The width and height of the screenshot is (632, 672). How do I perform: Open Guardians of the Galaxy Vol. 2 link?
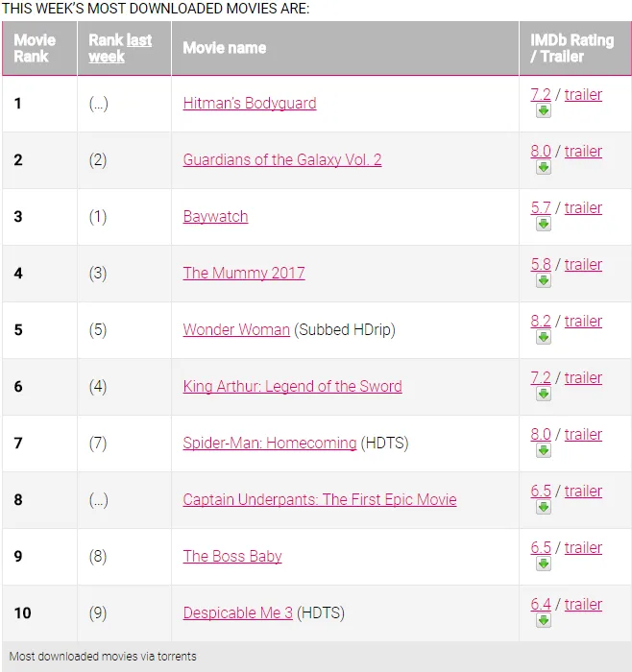[282, 160]
